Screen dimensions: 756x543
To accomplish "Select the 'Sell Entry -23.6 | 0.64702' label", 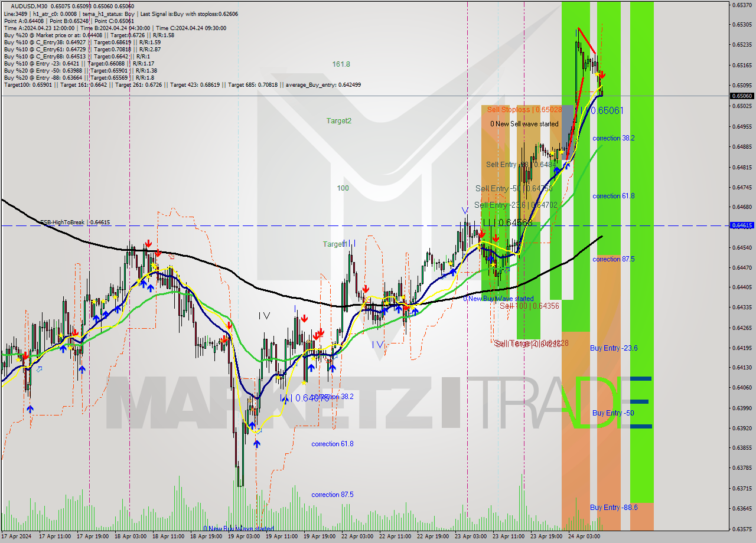I will [x=516, y=205].
